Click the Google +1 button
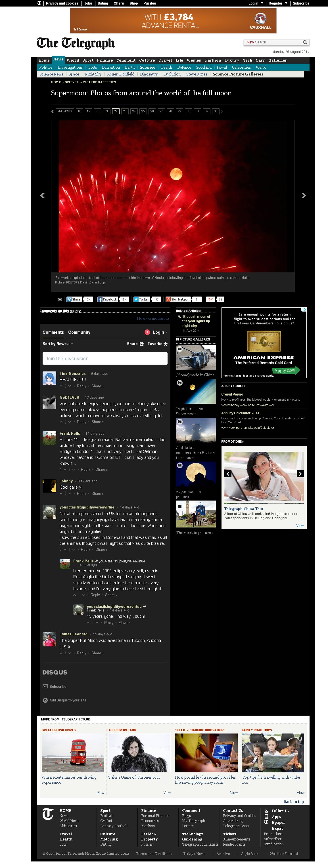 [x=210, y=299]
